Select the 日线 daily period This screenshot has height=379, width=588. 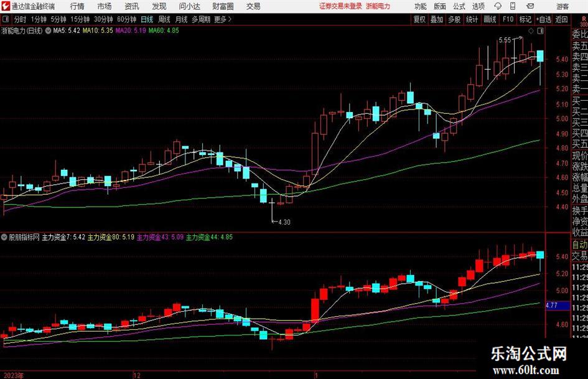tap(147, 19)
